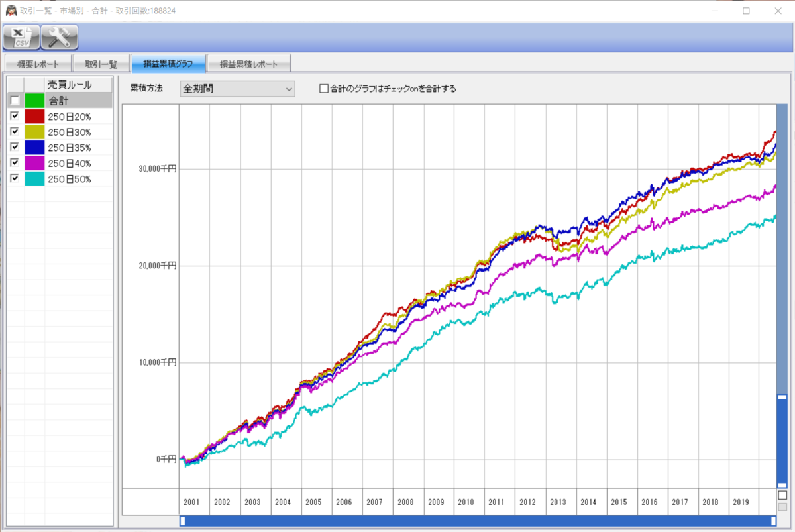The image size is (795, 532).
Task: Click the green 合計 color swatch
Action: tap(34, 101)
